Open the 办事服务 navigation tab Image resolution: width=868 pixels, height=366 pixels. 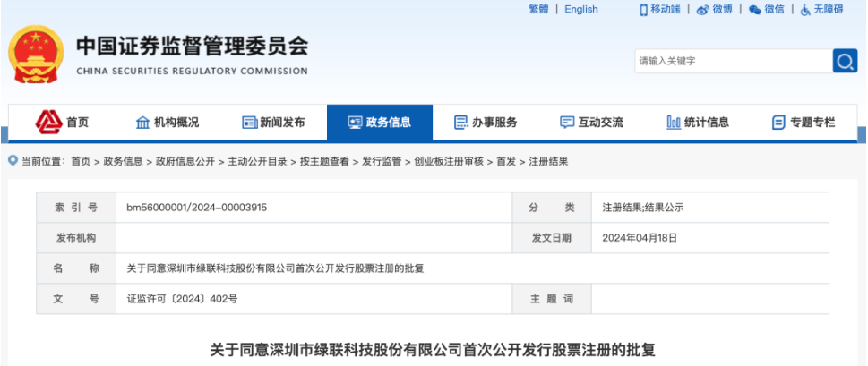tap(486, 123)
